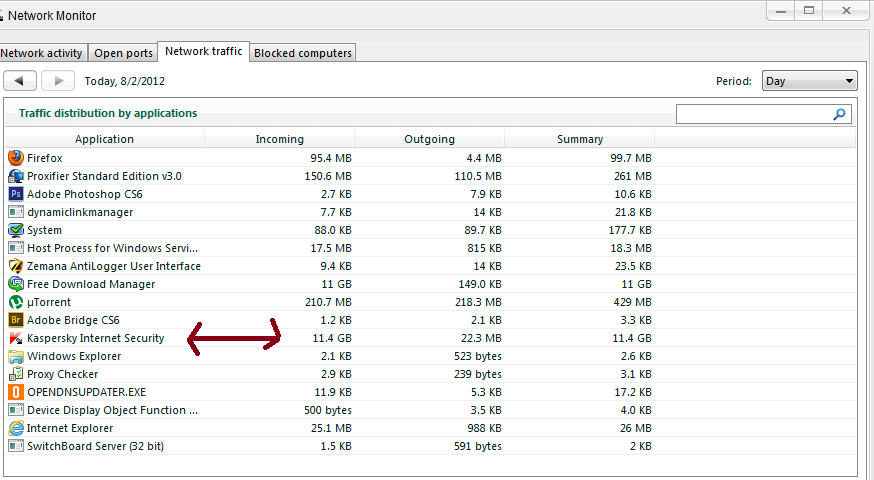Viewport: 874px width, 480px height.
Task: Click Kaspersky's 11.4 GB incoming value
Action: point(332,338)
